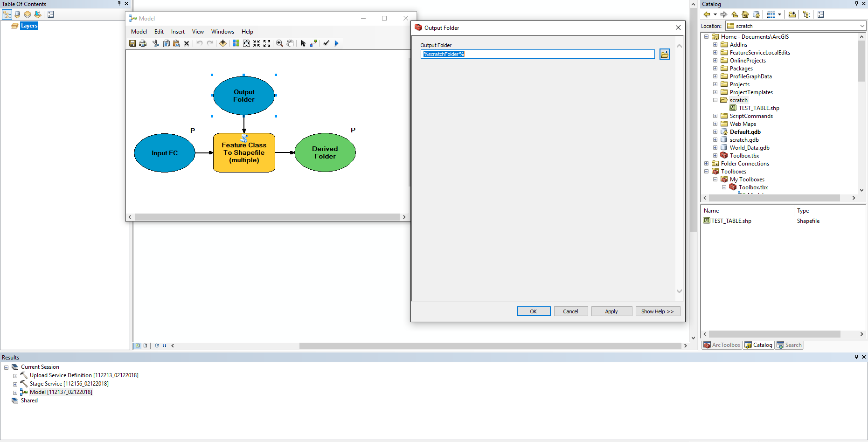Expand Default.gdb in Catalog tree
868x442 pixels.
(x=715, y=132)
